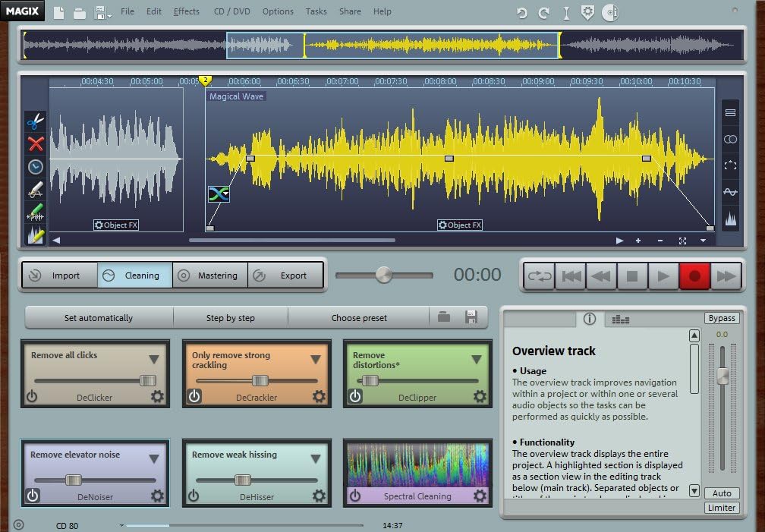
Task: Open the Resample/timestretch clock tool
Action: (35, 167)
